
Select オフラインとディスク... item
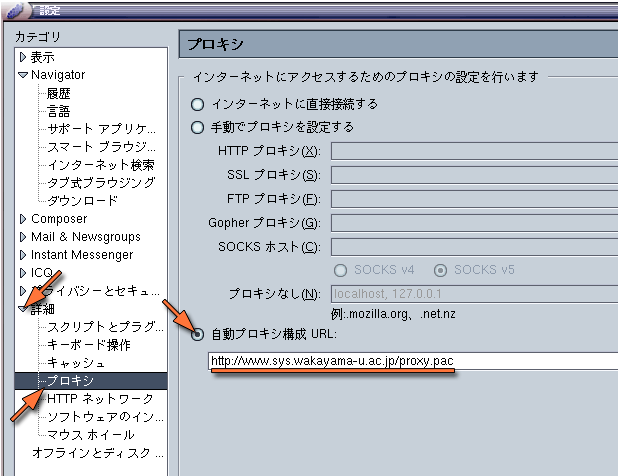(x=98, y=453)
